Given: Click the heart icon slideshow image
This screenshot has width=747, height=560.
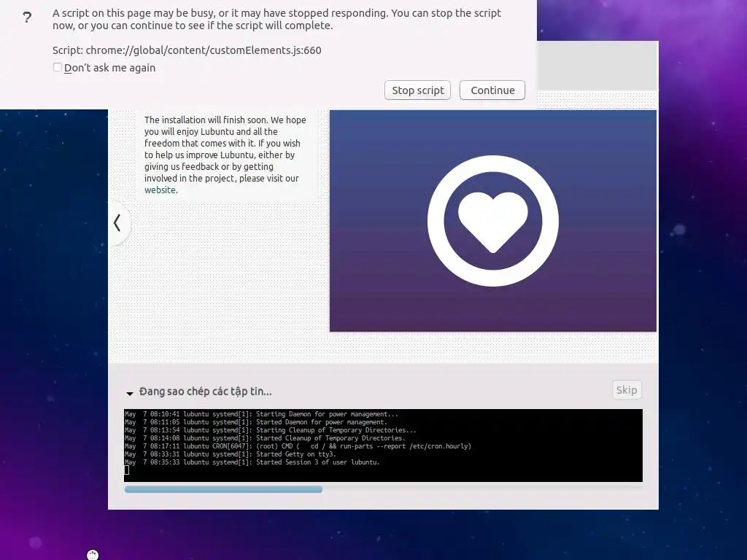Looking at the screenshot, I should point(492,221).
